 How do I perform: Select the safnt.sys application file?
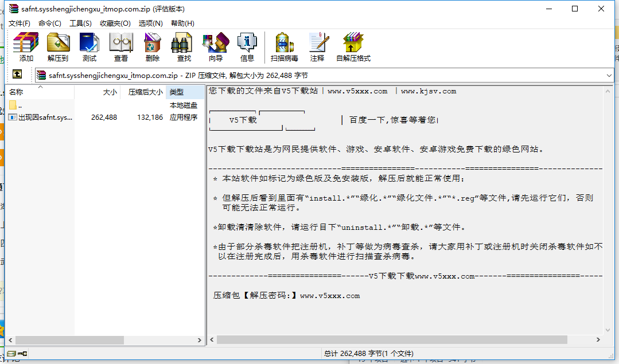[40, 118]
